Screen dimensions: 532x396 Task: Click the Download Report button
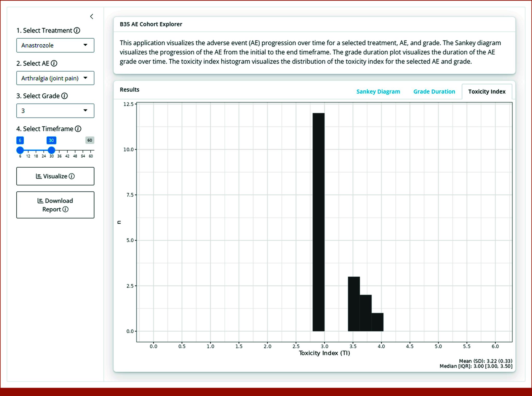click(55, 205)
